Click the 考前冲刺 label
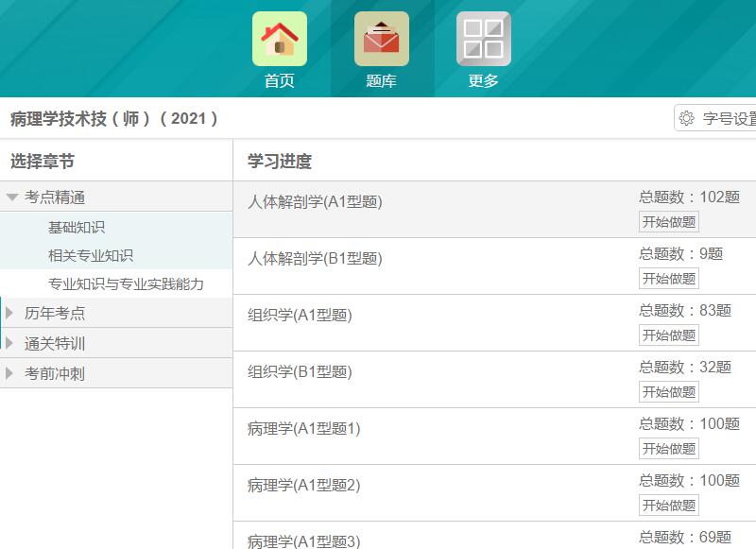 [55, 373]
